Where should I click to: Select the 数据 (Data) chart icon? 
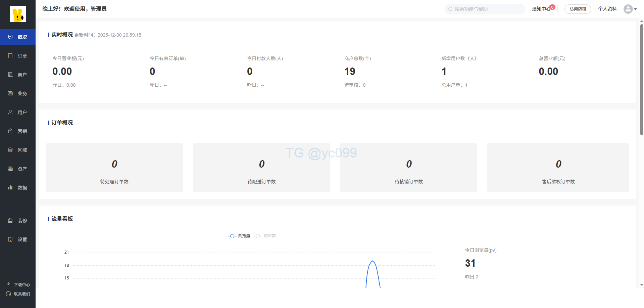10,187
